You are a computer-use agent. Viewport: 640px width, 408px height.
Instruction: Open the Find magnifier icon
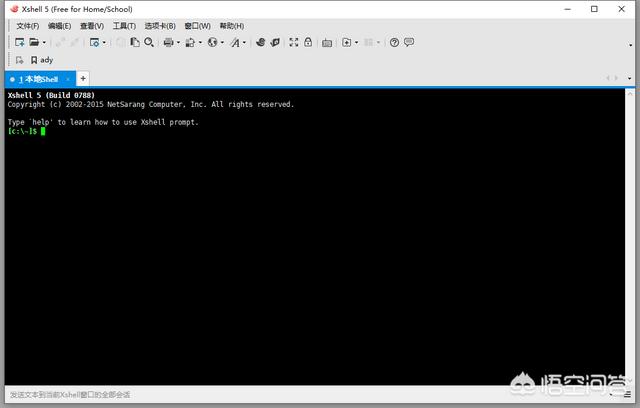pyautogui.click(x=149, y=42)
